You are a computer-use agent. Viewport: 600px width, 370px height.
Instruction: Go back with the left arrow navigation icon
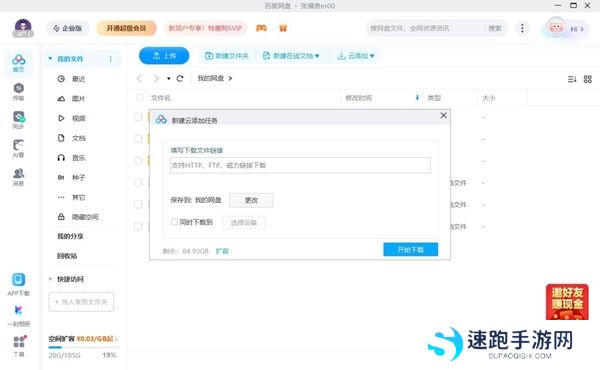pyautogui.click(x=139, y=78)
